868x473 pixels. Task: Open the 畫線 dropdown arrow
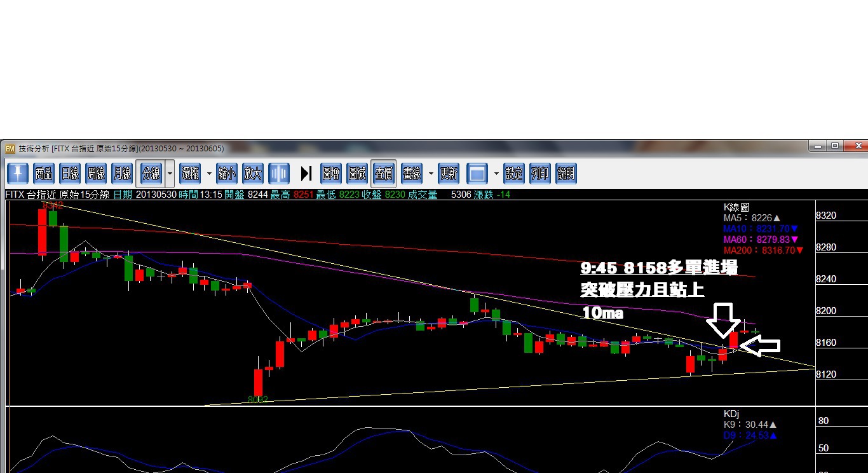431,173
